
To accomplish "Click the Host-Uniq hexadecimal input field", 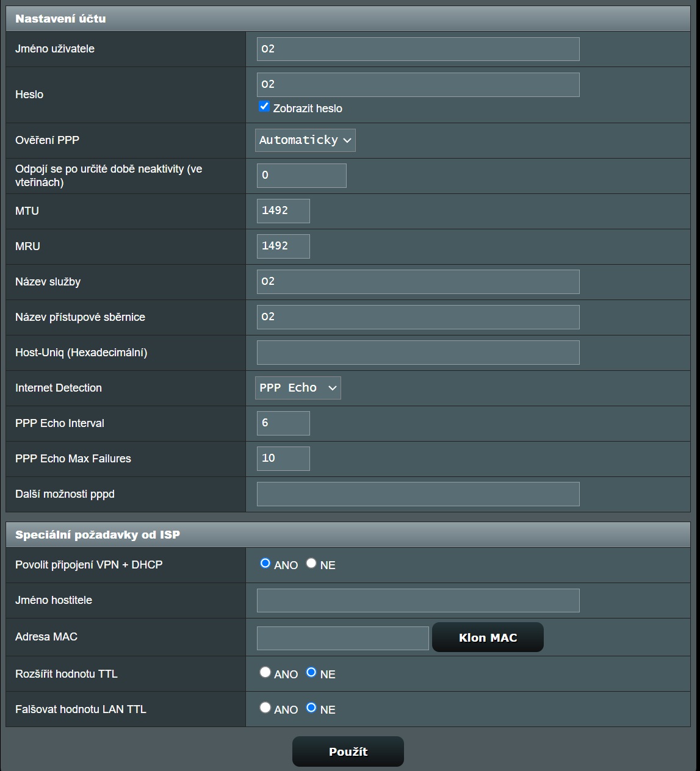I will [418, 353].
